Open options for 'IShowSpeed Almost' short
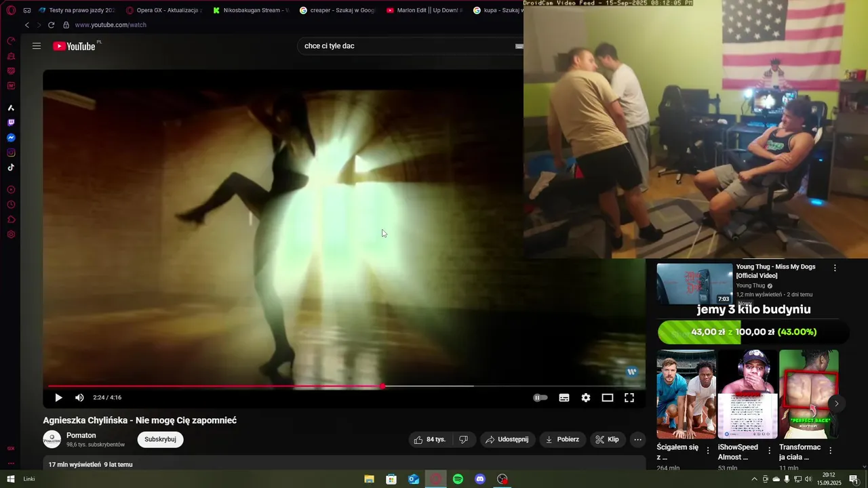The width and height of the screenshot is (868, 488). coord(769,450)
